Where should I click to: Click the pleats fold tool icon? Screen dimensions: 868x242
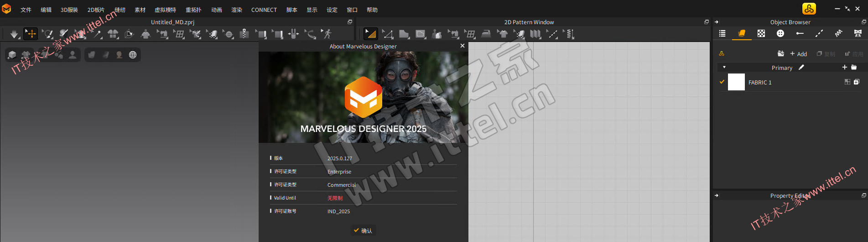click(535, 34)
